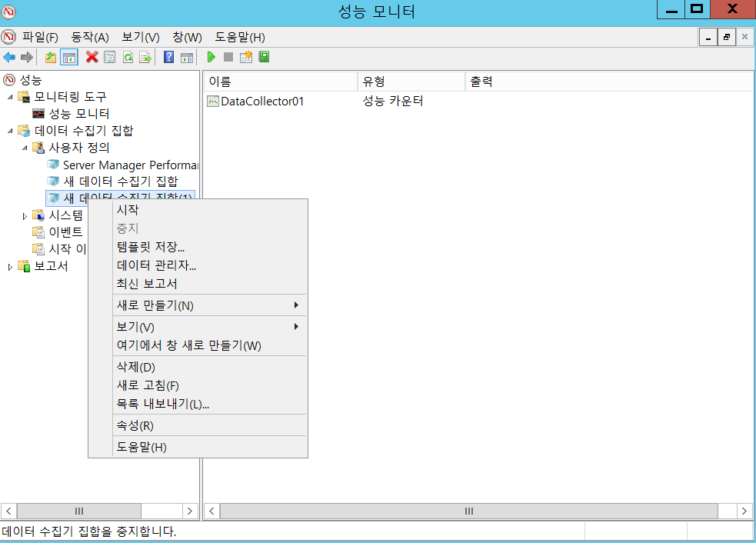Sort by the 이름 column header
The height and width of the screenshot is (543, 756).
[x=281, y=82]
